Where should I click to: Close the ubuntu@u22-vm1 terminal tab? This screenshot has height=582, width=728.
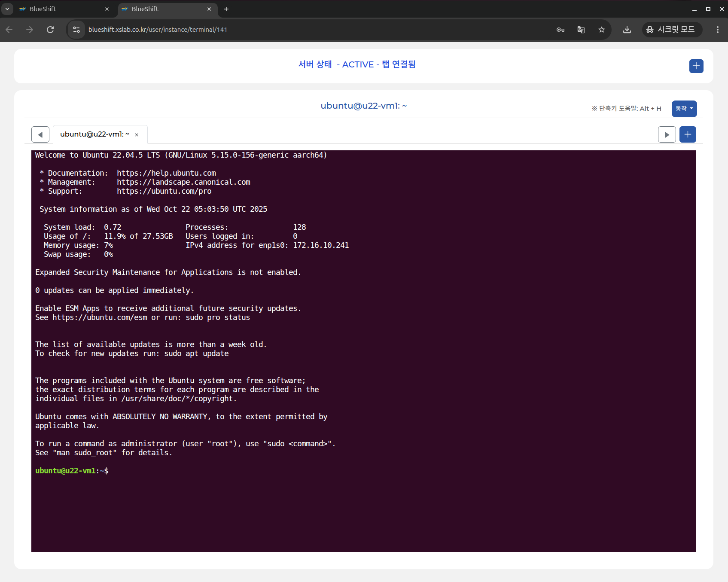pos(137,135)
